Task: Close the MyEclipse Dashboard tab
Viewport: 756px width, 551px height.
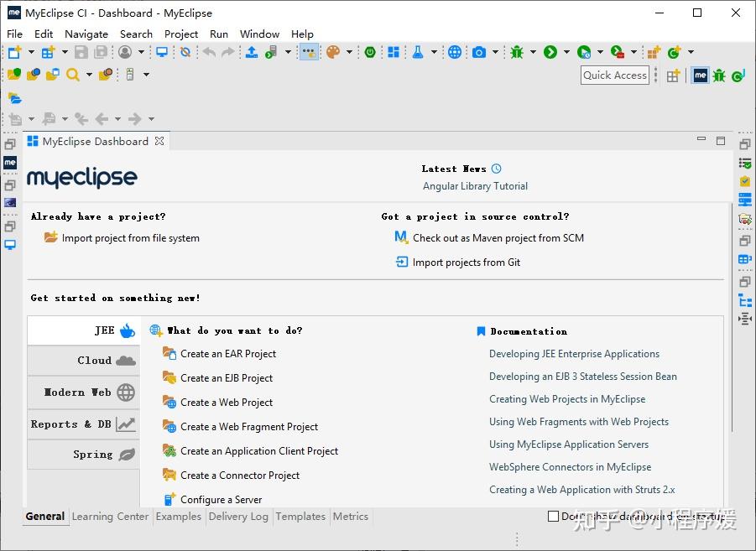Action: click(x=159, y=141)
